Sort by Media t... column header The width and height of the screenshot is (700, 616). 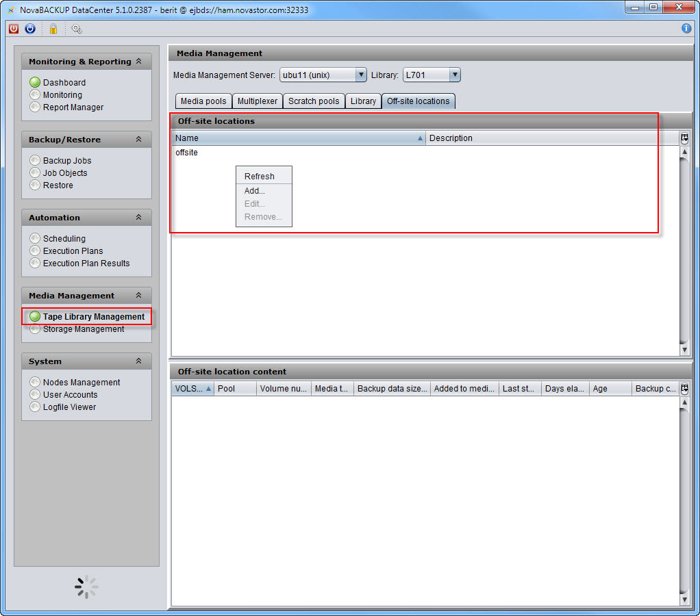(x=333, y=389)
